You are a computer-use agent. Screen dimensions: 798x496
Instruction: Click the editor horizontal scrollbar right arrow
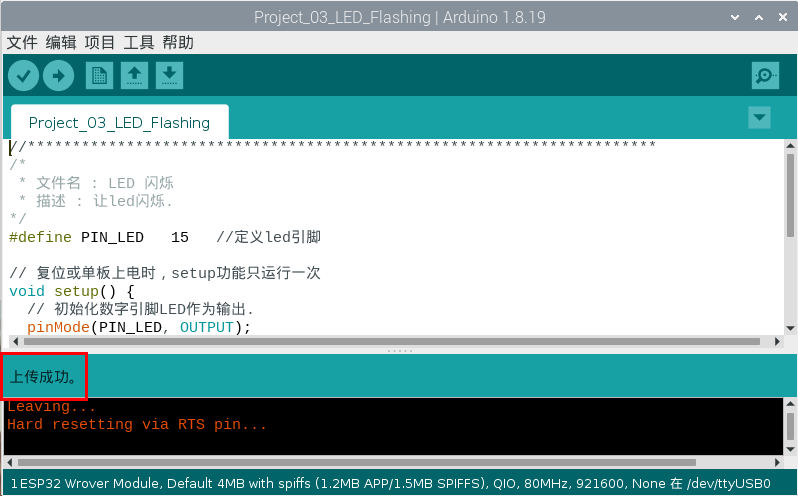pos(776,340)
